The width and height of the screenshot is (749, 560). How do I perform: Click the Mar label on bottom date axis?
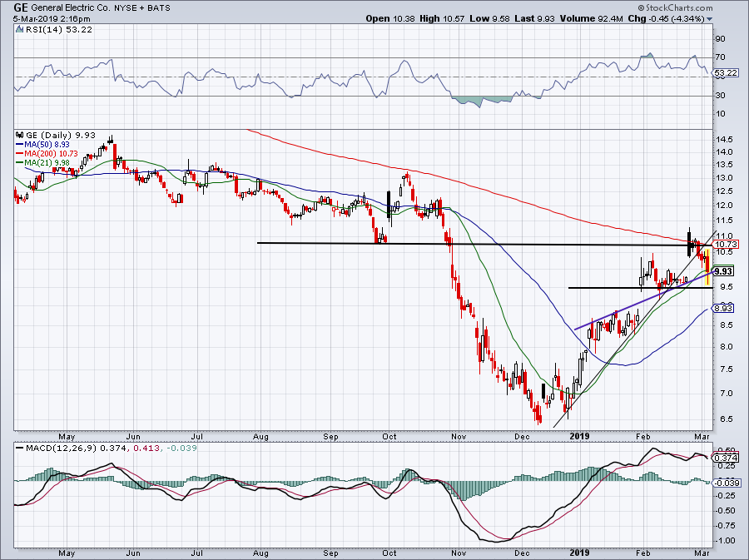[702, 553]
